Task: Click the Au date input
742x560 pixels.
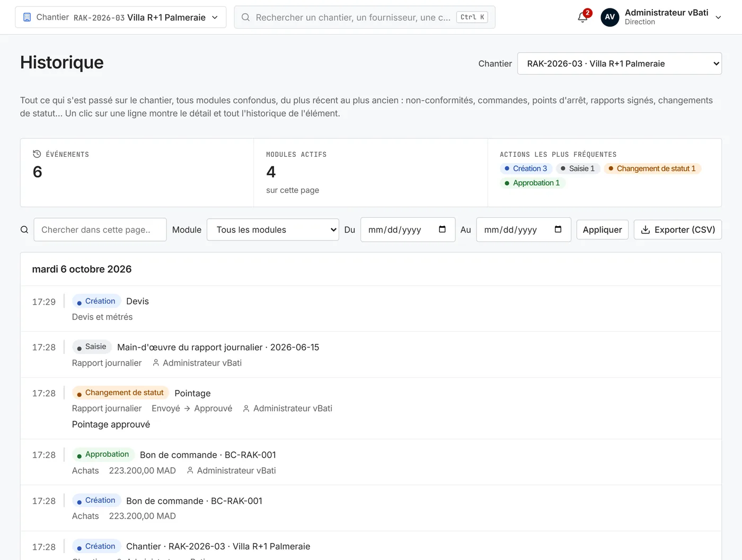Action: coord(524,230)
